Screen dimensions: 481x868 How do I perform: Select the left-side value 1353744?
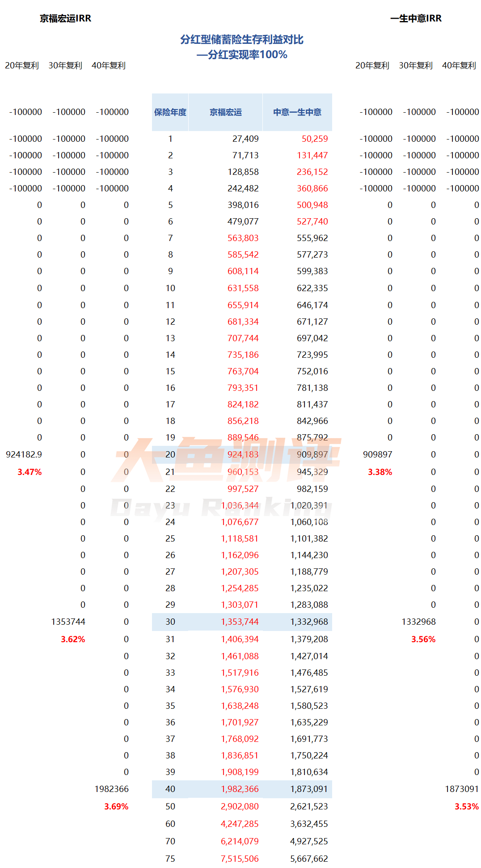(x=68, y=622)
